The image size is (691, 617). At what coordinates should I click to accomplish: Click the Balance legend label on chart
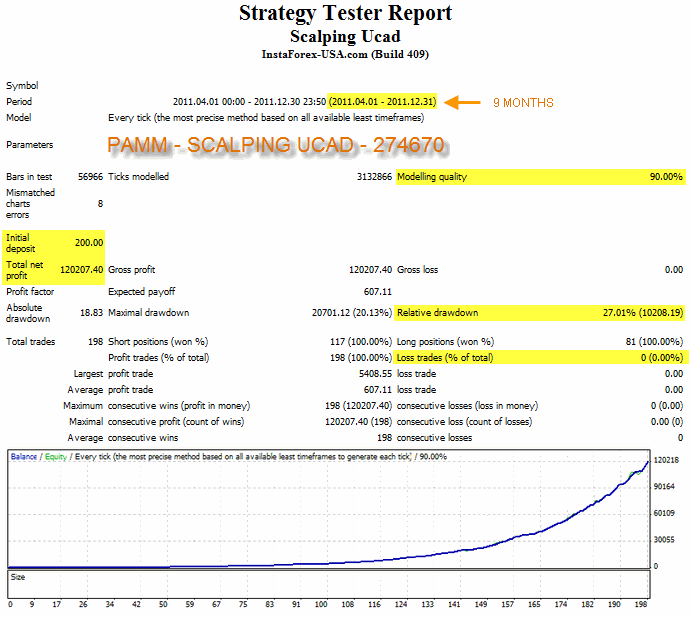(24, 457)
